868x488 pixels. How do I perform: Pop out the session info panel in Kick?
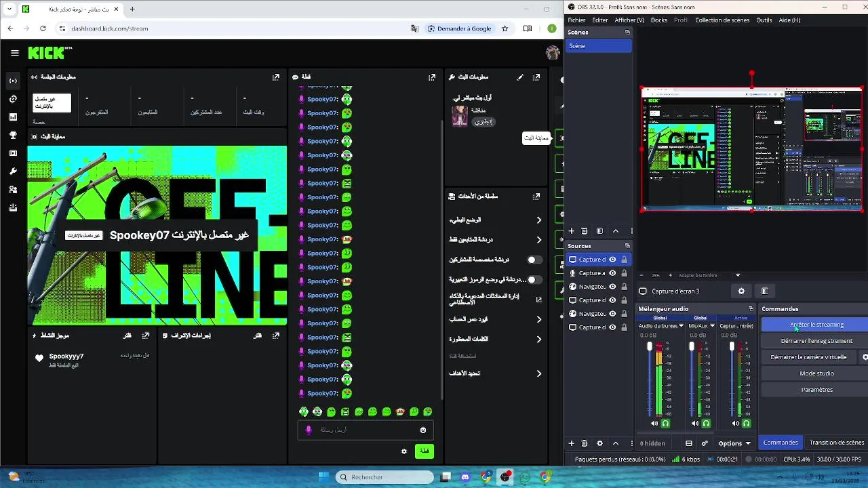pyautogui.click(x=275, y=77)
